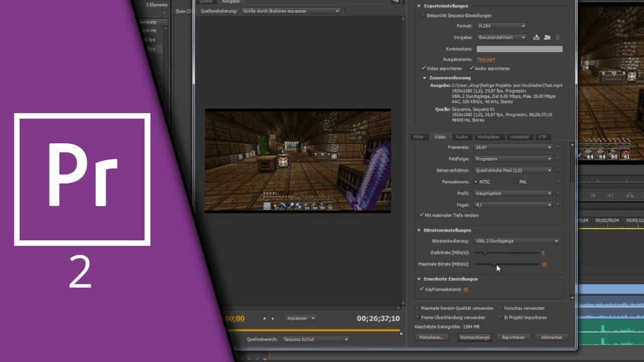The width and height of the screenshot is (644, 362).
Task: Toggle Mit maximaler Tiefe rendern checkbox
Action: pos(422,215)
